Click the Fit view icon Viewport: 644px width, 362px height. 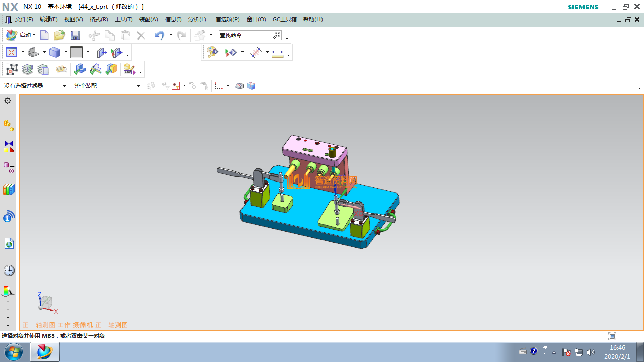[x=11, y=52]
